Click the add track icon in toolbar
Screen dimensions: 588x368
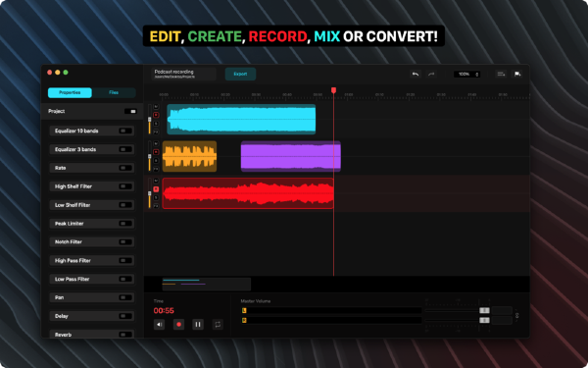501,74
